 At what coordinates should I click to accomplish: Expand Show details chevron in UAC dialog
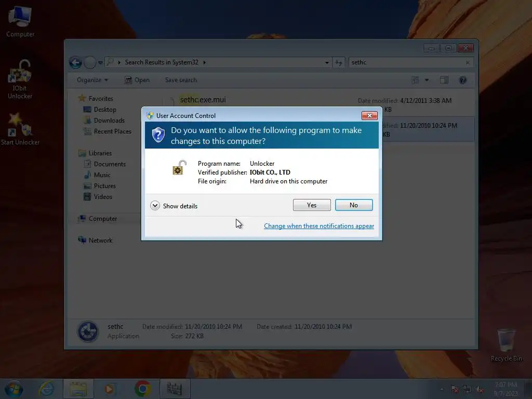pyautogui.click(x=155, y=206)
